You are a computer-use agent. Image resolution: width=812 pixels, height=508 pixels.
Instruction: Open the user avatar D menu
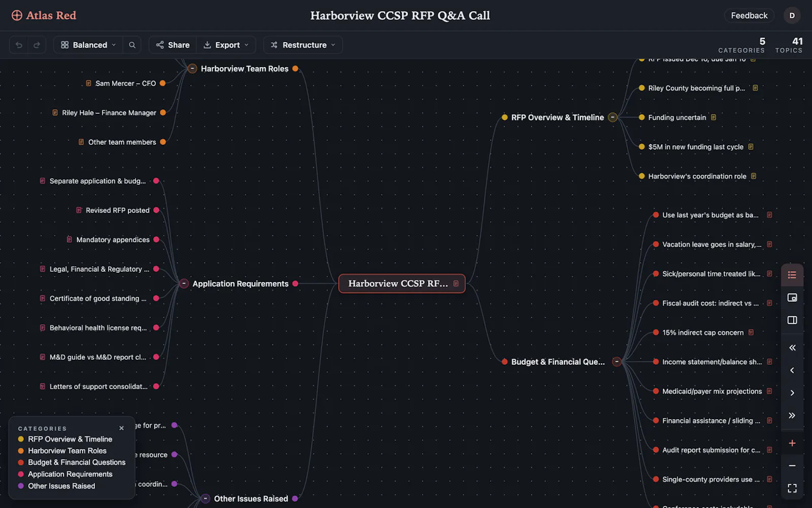792,15
